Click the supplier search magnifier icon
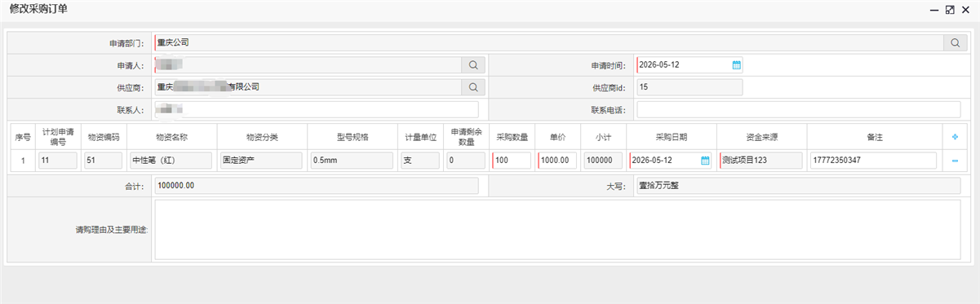Image resolution: width=980 pixels, height=304 pixels. click(x=473, y=87)
